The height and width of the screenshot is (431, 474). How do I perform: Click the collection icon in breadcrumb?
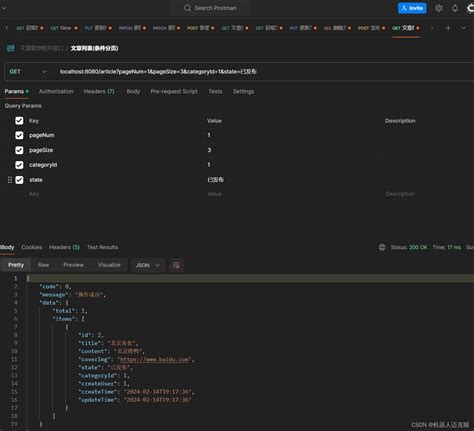11,48
